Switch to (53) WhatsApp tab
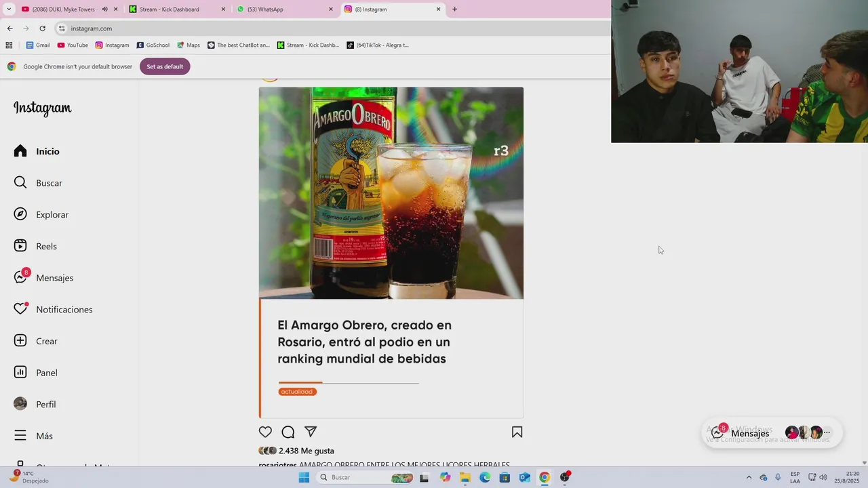 pos(285,9)
